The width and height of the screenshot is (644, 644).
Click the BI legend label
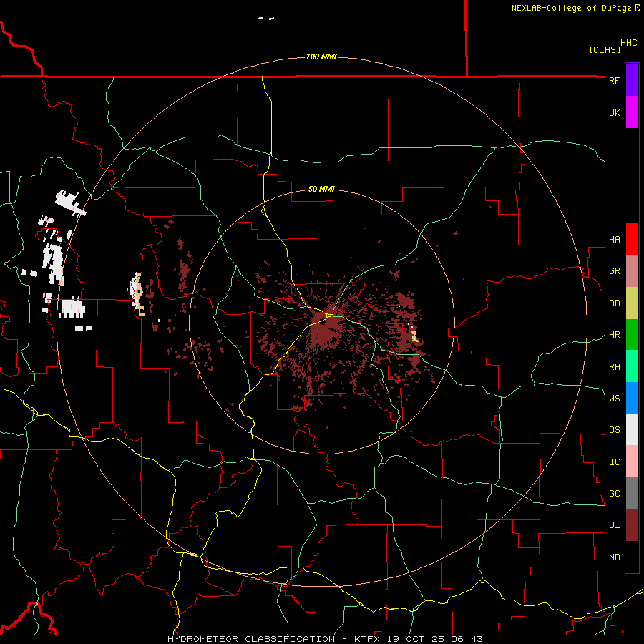[x=614, y=525]
